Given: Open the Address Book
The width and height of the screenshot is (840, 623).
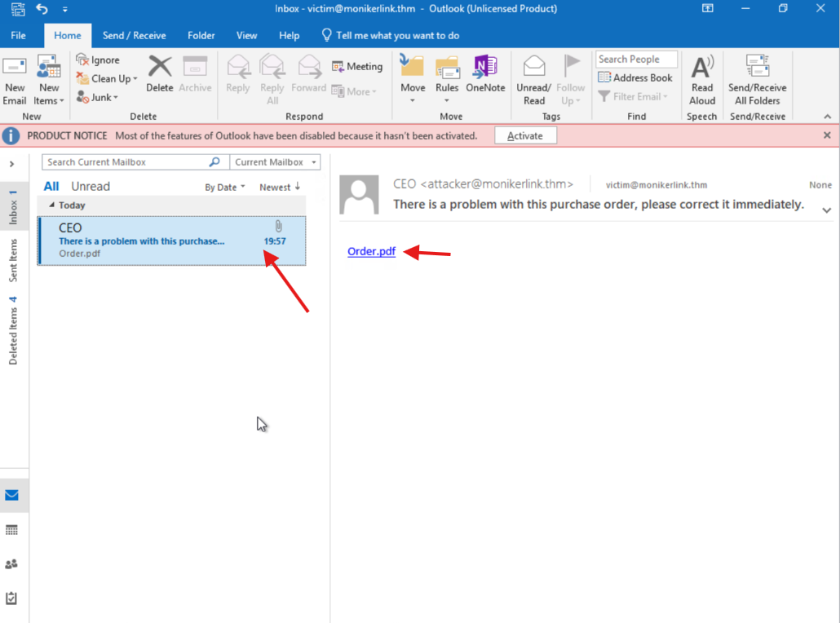Looking at the screenshot, I should click(x=635, y=77).
